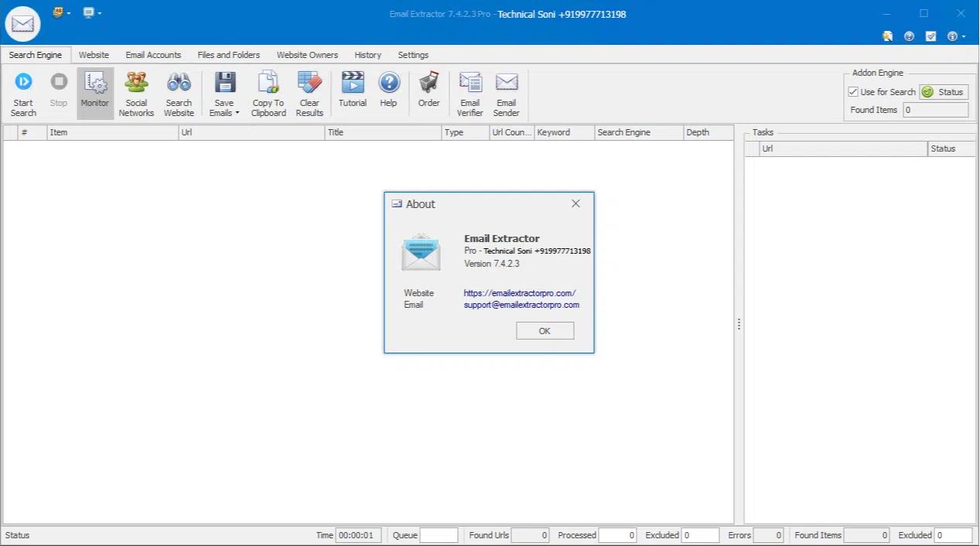Click the Found Urls field in status bar
Screen dimensions: 980x546
coord(530,535)
